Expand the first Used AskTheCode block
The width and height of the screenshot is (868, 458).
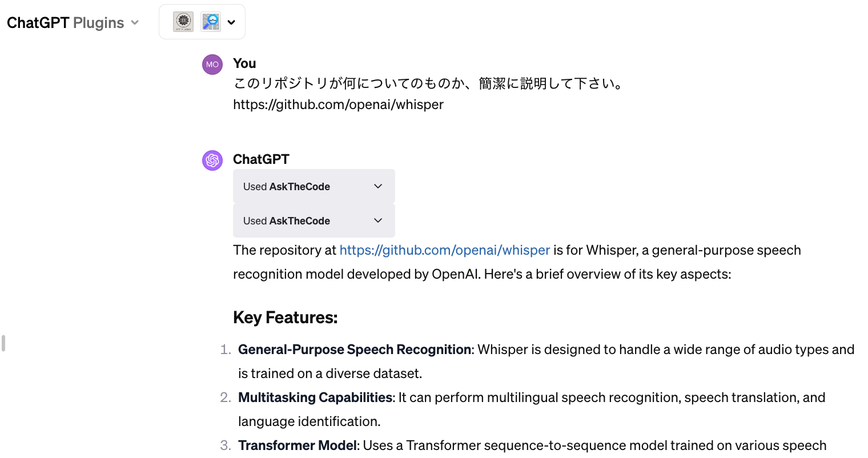pyautogui.click(x=314, y=186)
